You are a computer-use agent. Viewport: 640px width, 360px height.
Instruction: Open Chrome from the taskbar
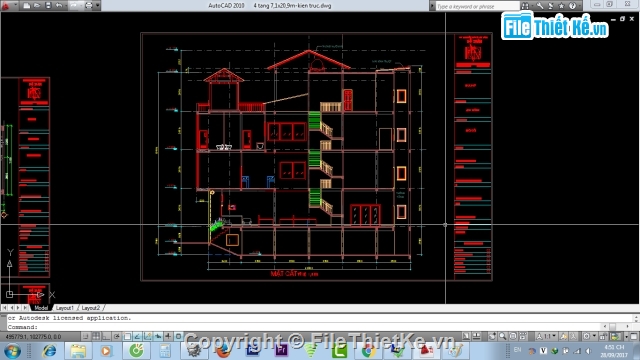tap(368, 351)
